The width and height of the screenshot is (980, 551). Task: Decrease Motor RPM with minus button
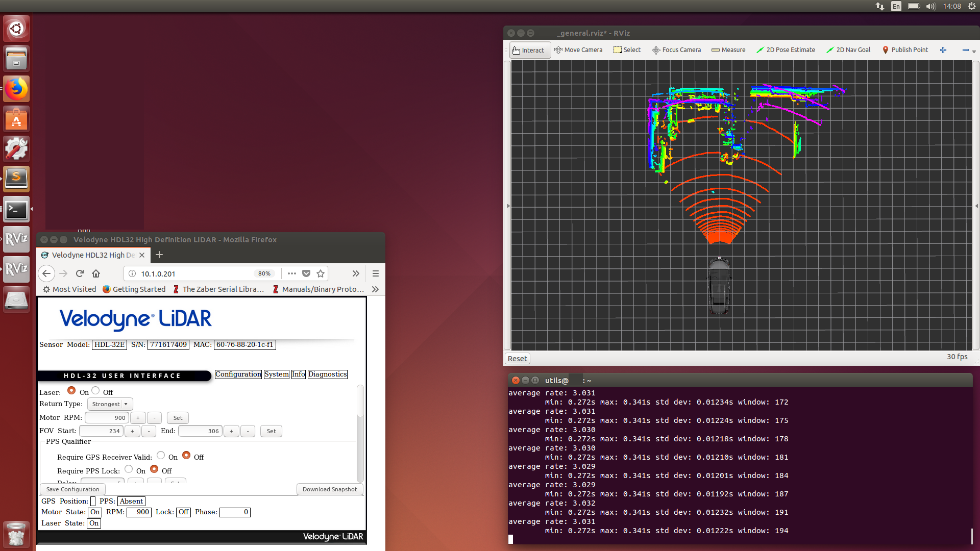(155, 418)
